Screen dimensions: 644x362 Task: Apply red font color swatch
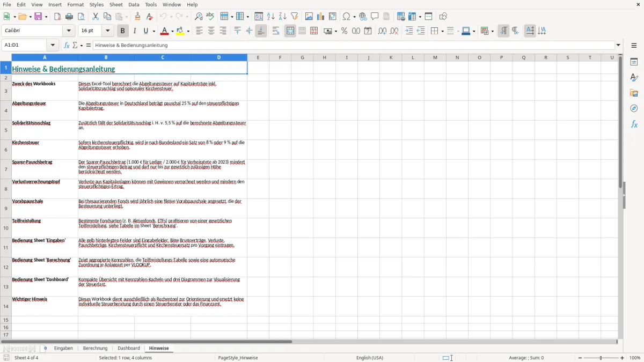165,31
